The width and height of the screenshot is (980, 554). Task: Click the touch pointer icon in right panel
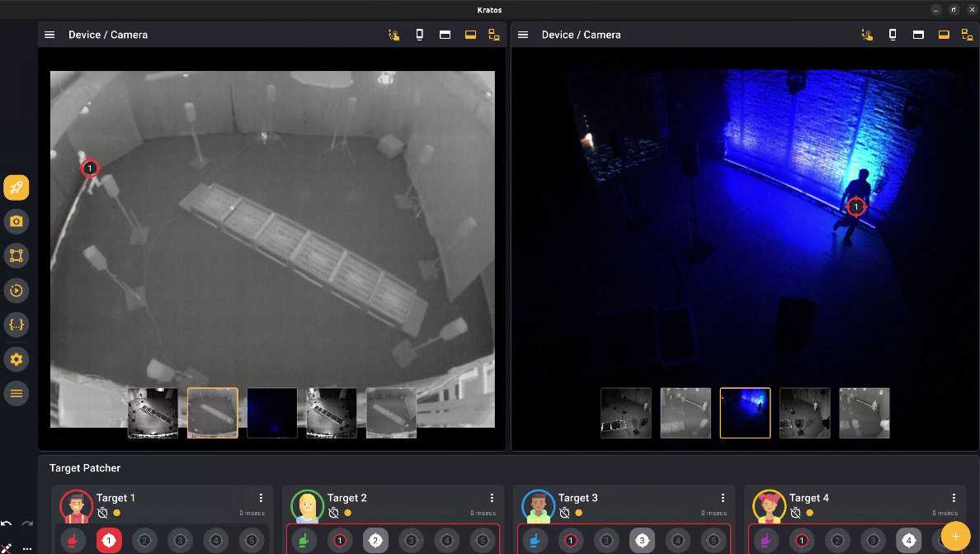866,35
